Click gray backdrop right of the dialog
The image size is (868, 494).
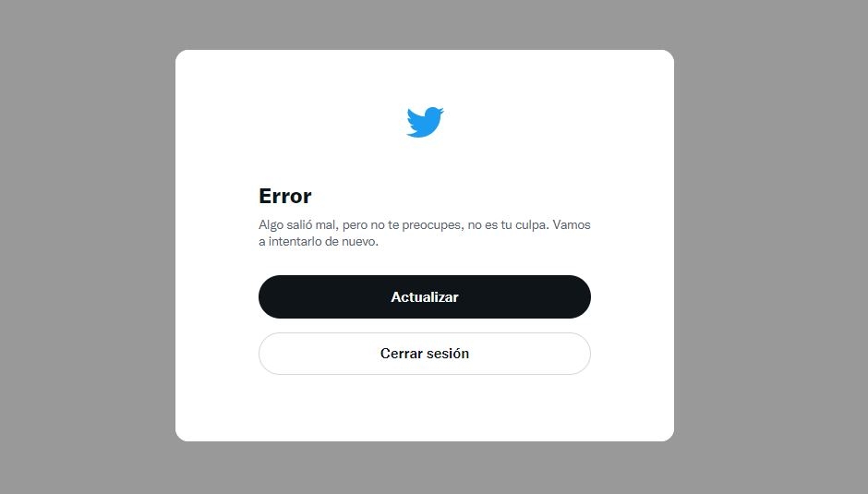point(771,247)
